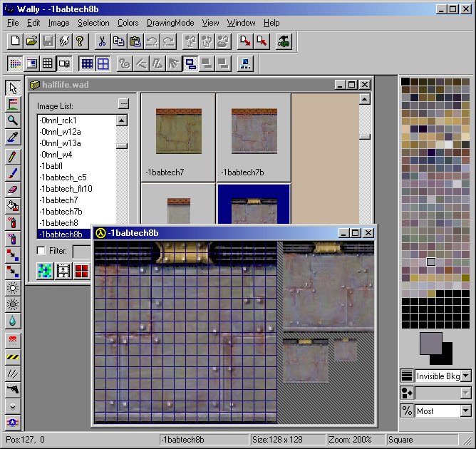476x449 pixels.
Task: Click the red four squares button
Action: coord(81,271)
